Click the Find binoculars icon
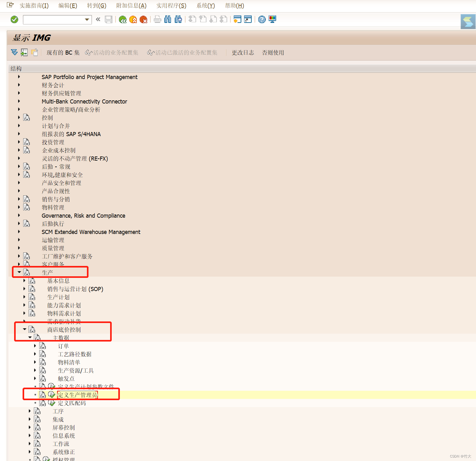476x461 pixels. pyautogui.click(x=168, y=19)
